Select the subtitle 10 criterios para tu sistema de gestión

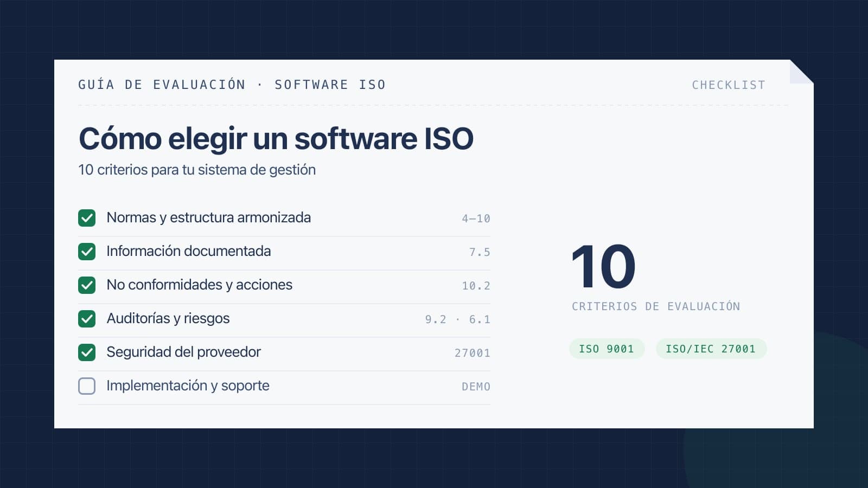[x=197, y=170]
